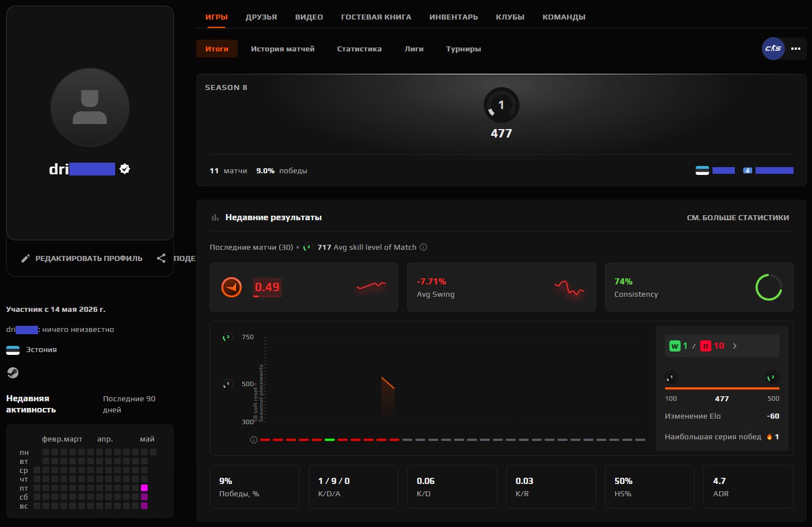The width and height of the screenshot is (812, 527).
Task: Click the SEASON 8 heading
Action: [226, 87]
